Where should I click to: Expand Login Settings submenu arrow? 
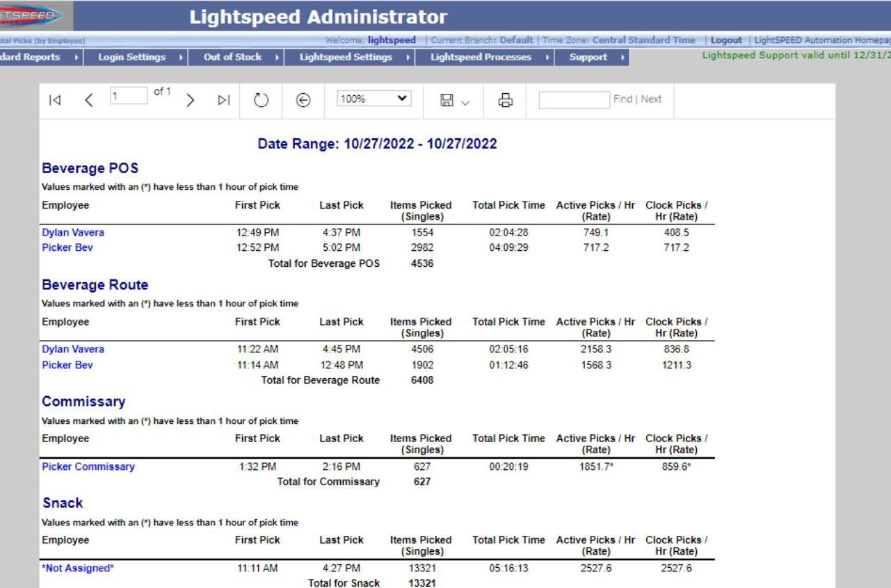click(181, 57)
